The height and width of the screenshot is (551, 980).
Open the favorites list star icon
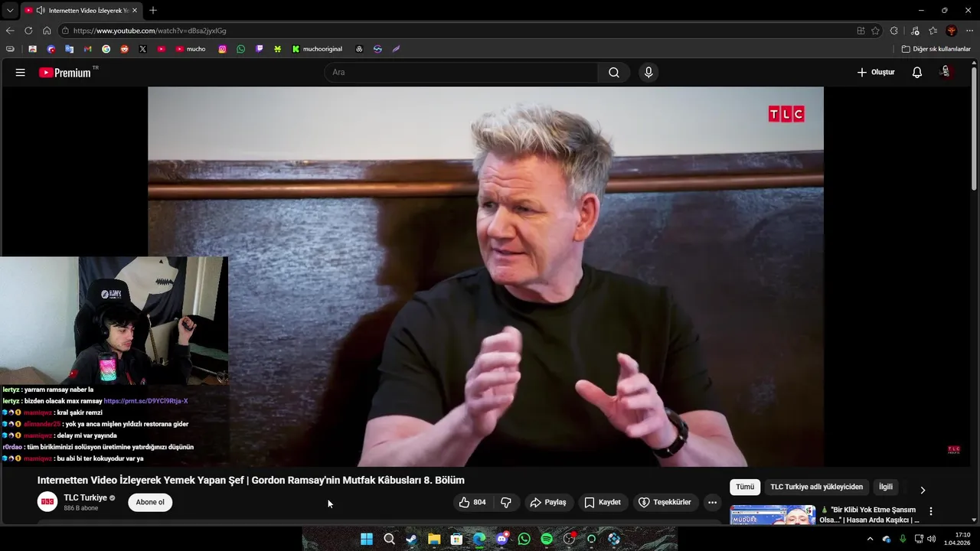click(933, 31)
